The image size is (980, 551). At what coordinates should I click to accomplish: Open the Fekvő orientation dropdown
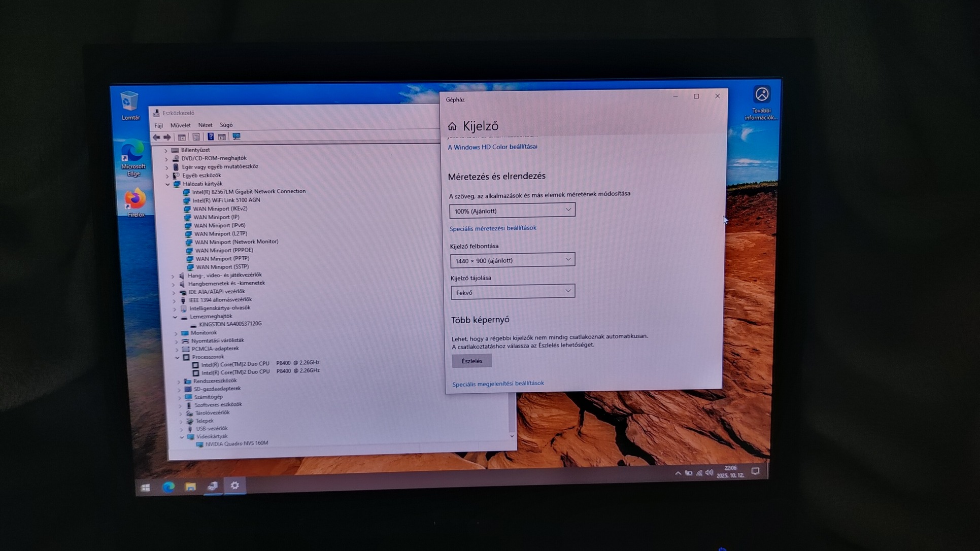513,292
